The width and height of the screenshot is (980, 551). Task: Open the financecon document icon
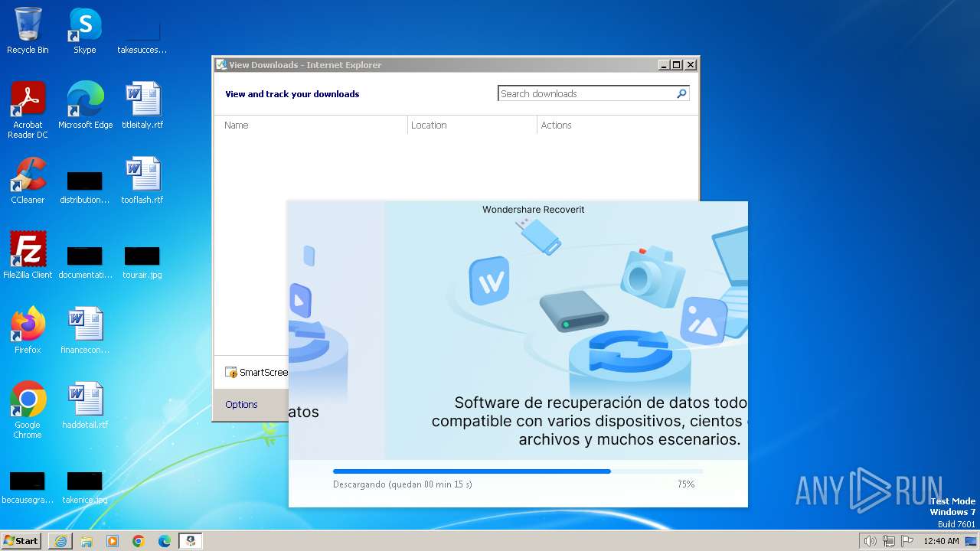(85, 330)
